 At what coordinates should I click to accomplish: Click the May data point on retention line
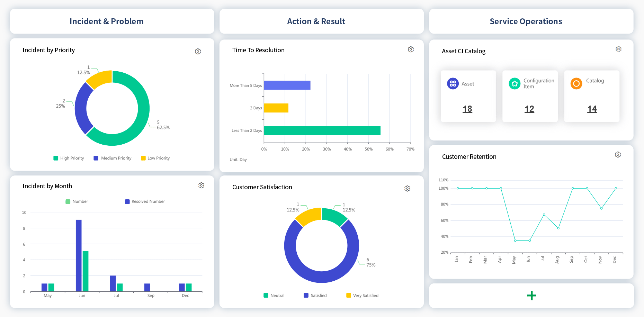pos(515,241)
